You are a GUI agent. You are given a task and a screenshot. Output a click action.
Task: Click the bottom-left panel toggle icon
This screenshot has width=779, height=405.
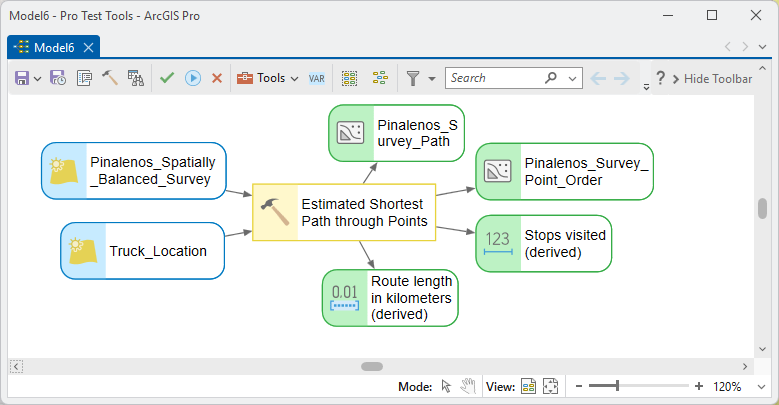click(16, 367)
